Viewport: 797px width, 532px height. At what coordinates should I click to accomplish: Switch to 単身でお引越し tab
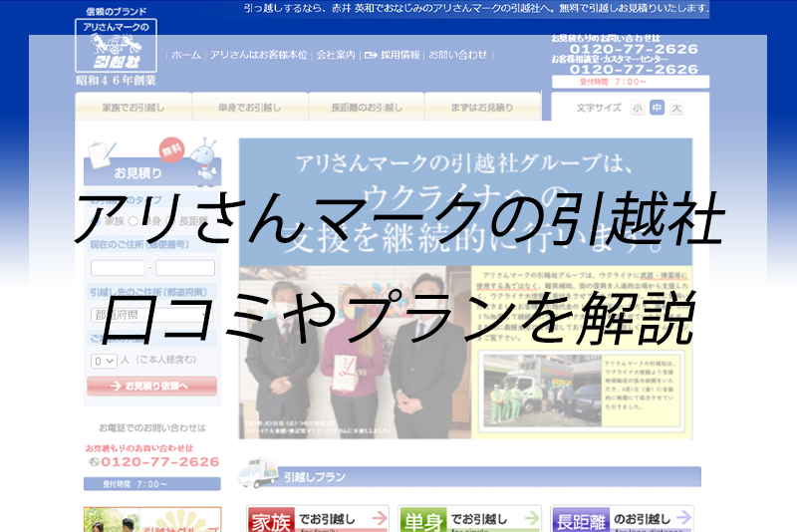[250, 107]
